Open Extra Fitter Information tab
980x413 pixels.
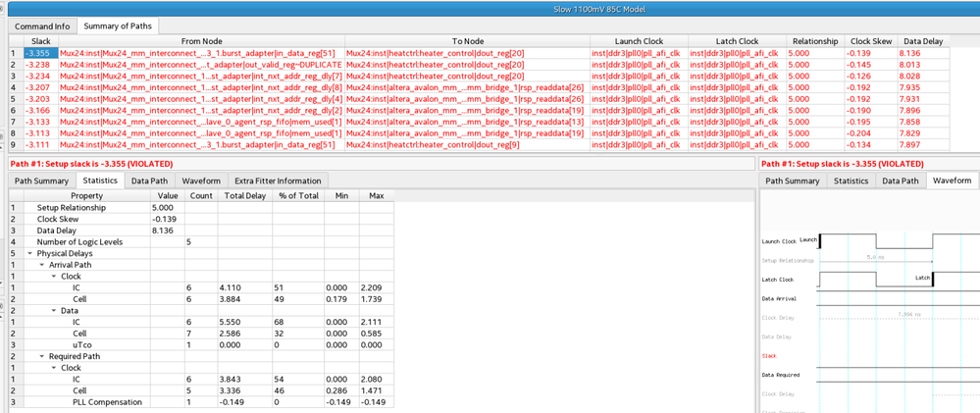[278, 181]
